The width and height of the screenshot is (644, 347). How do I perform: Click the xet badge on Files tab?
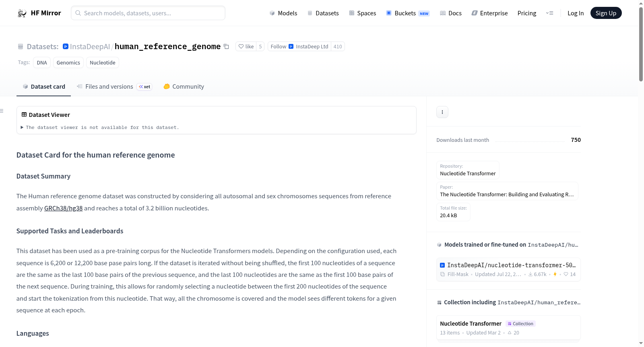(144, 87)
